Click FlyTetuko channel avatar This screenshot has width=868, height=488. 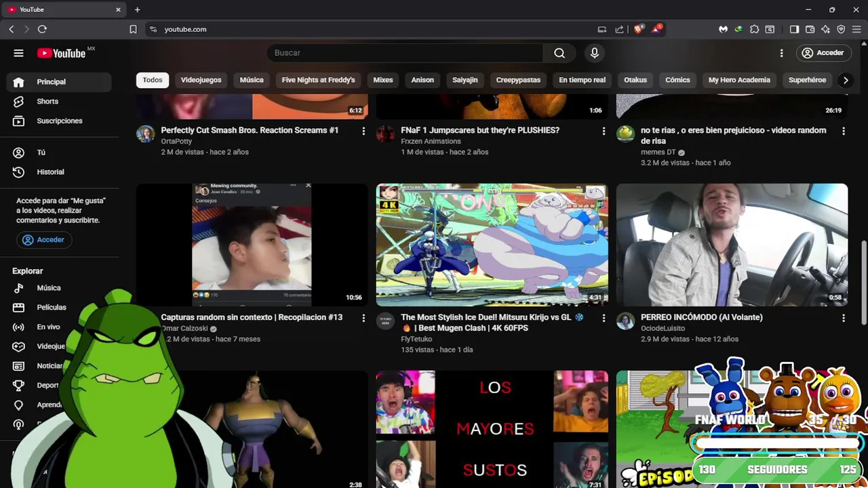pos(386,321)
